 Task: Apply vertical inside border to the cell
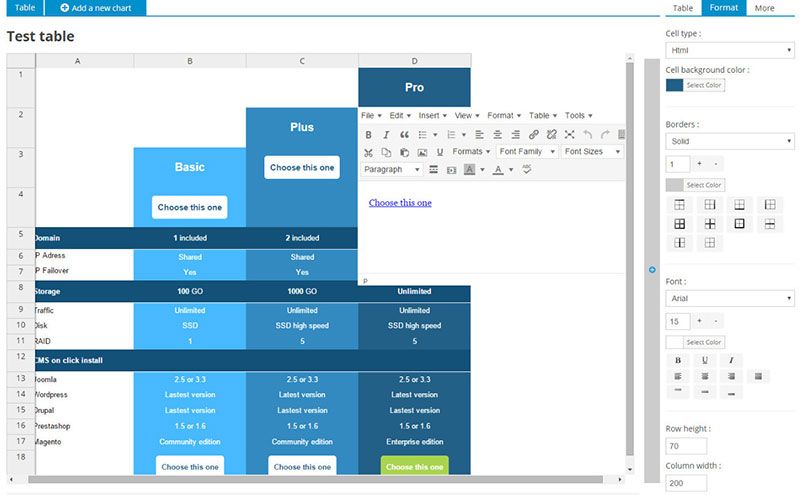point(680,242)
